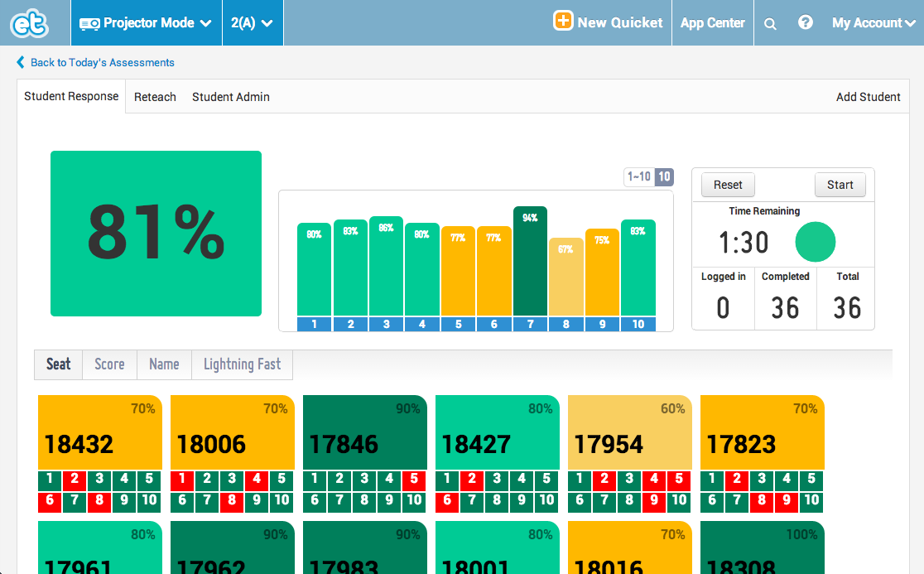
Task: Click question 10 label in chart
Action: (638, 324)
